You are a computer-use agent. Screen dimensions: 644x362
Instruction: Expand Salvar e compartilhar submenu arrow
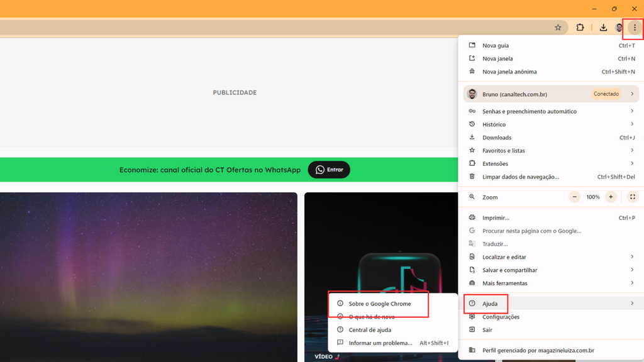coord(632,270)
